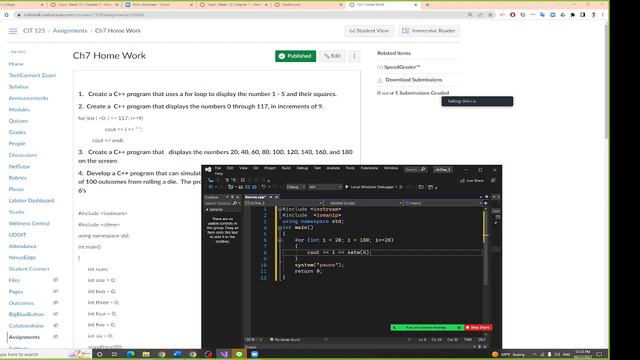The width and height of the screenshot is (640, 360).
Task: Open Visual Studio Tools menu
Action: pyautogui.click(x=350, y=168)
